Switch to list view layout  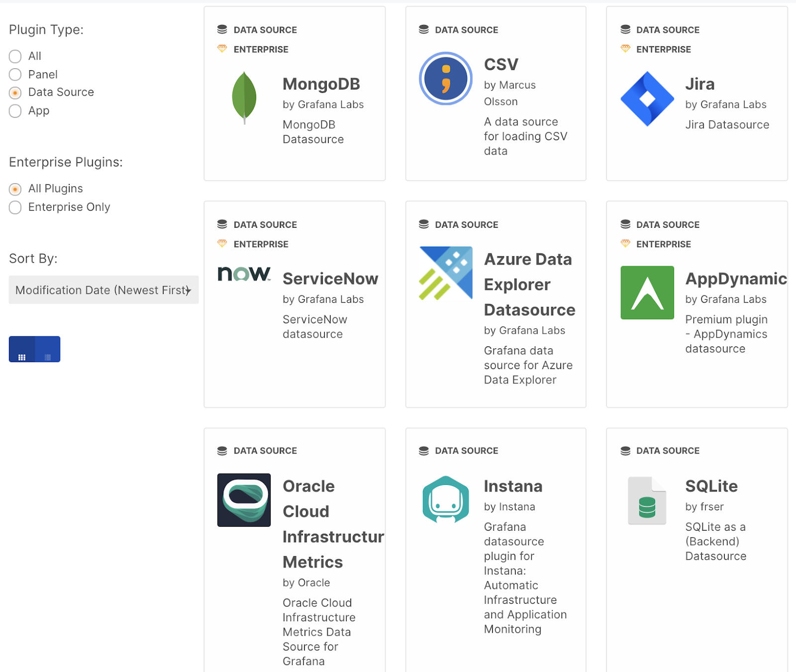(x=48, y=349)
